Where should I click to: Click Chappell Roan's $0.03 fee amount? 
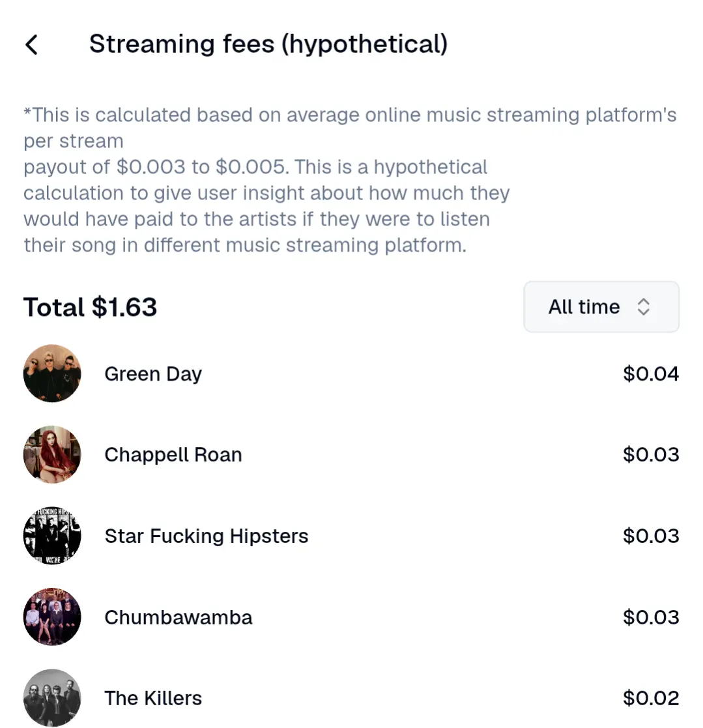coord(650,455)
